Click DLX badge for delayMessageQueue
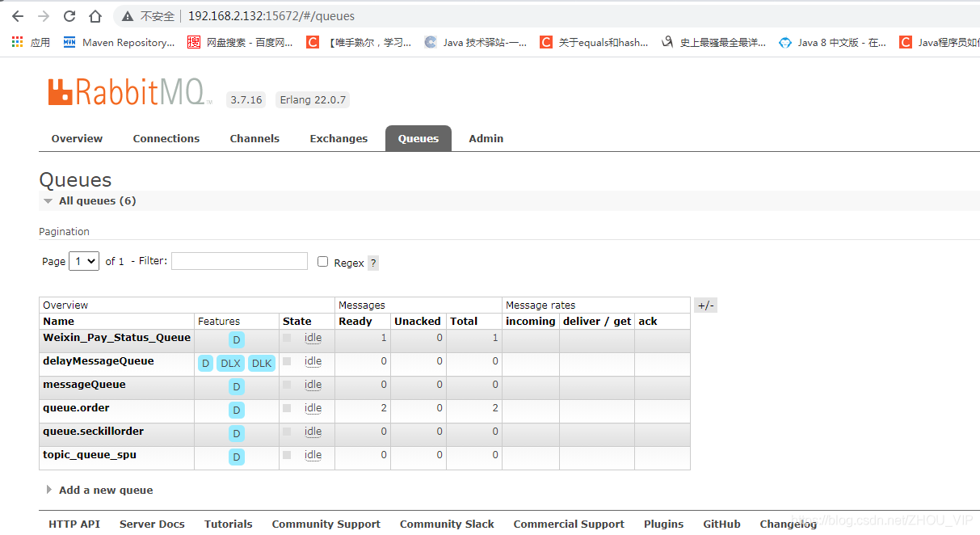 [x=230, y=364]
